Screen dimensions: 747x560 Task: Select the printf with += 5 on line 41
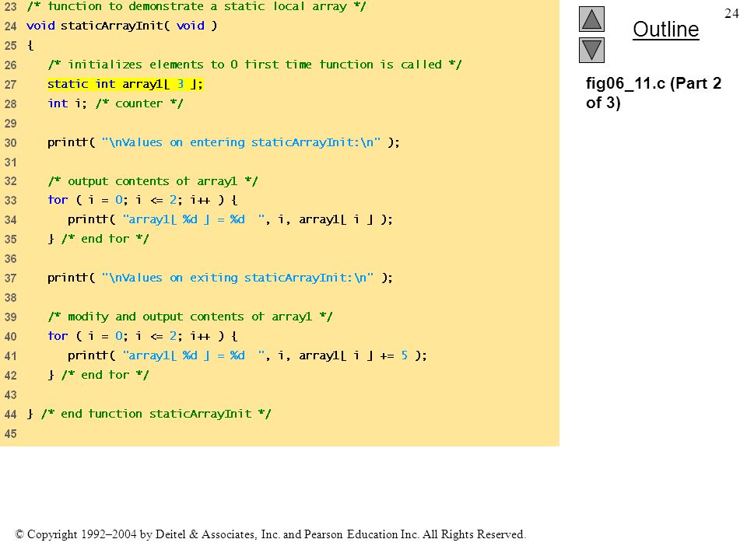[247, 355]
